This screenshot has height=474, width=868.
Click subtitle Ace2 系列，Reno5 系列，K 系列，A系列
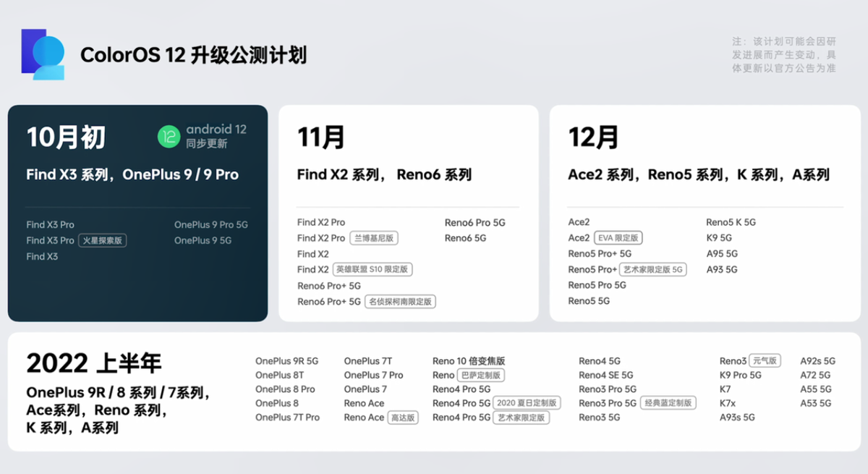(699, 174)
